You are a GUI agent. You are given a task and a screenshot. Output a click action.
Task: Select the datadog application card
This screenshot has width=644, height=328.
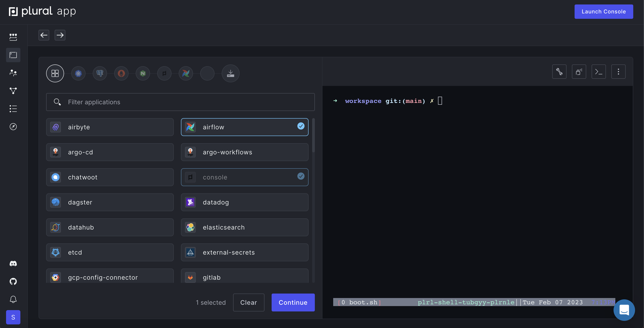coord(244,202)
